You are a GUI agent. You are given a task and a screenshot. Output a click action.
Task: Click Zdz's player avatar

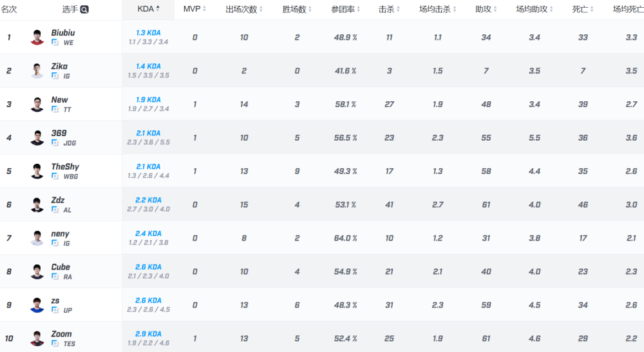pyautogui.click(x=37, y=204)
